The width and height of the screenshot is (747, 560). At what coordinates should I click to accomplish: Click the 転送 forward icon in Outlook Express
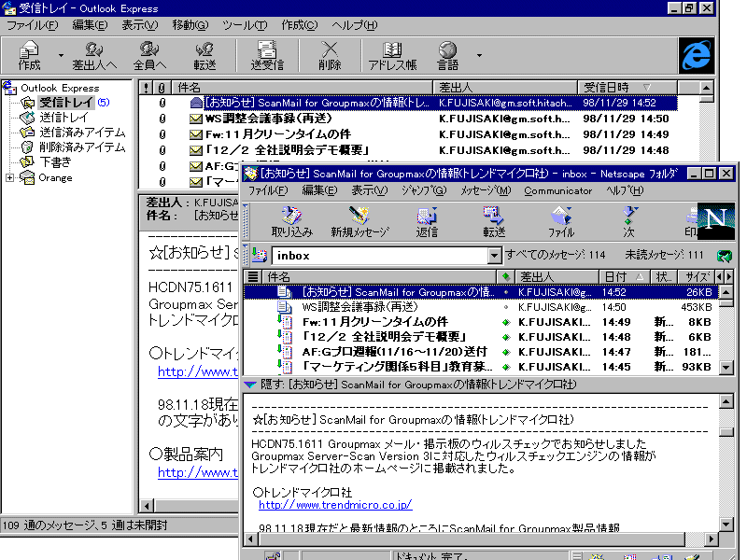[204, 56]
